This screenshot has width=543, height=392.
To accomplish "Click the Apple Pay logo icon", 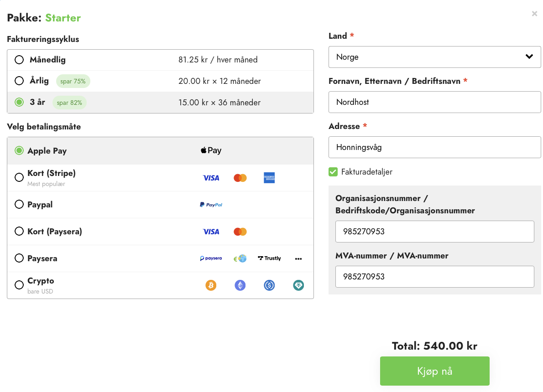I will (x=211, y=151).
